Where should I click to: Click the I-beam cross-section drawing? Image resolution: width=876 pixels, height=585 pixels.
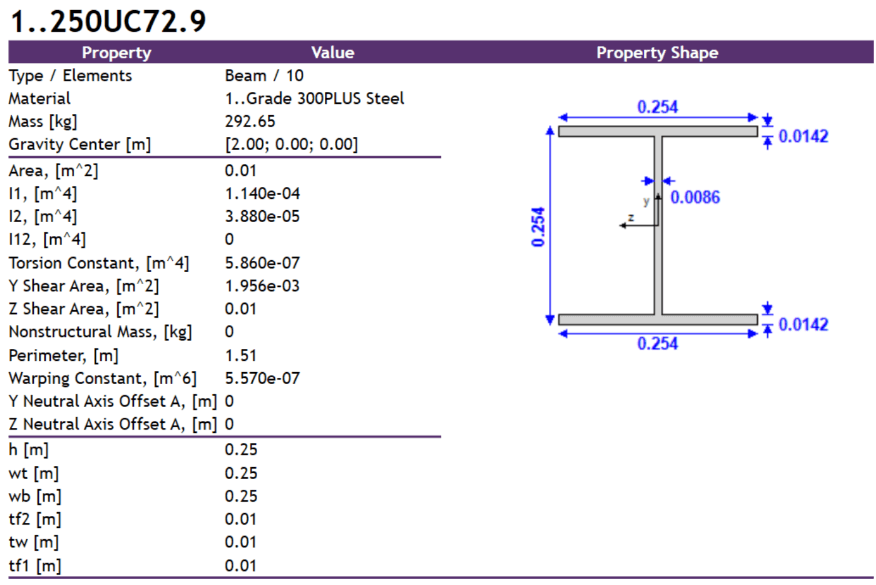658,225
